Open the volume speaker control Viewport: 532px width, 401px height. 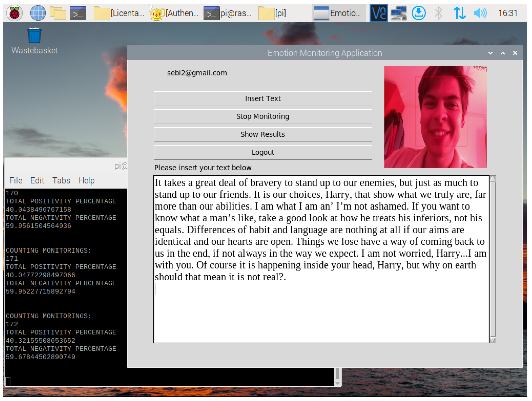pyautogui.click(x=480, y=13)
